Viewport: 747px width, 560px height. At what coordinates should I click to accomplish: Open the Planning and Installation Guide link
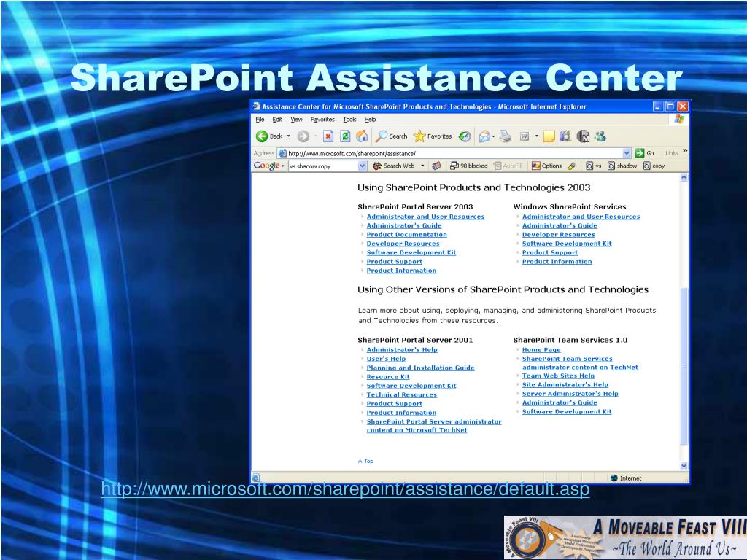click(x=420, y=367)
